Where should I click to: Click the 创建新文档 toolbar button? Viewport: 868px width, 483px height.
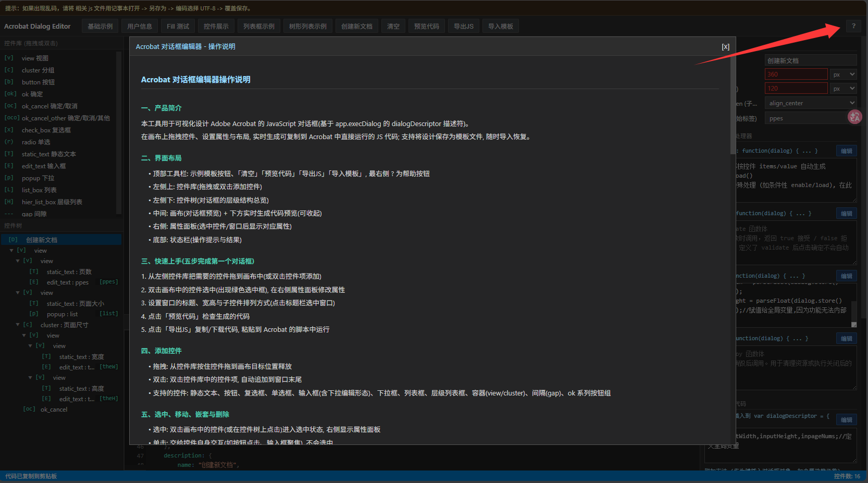357,26
